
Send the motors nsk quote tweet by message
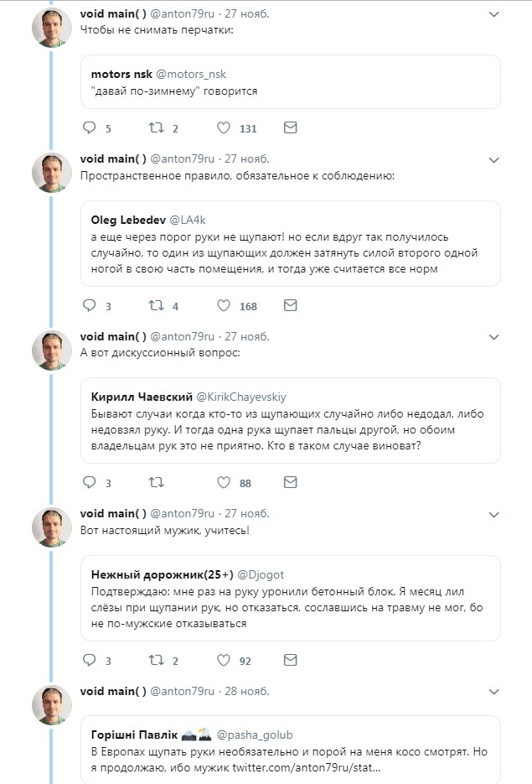click(290, 128)
